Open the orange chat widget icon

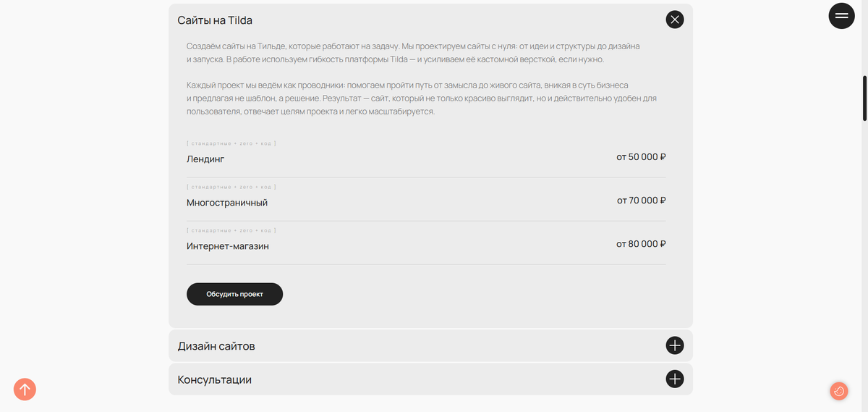pyautogui.click(x=839, y=391)
